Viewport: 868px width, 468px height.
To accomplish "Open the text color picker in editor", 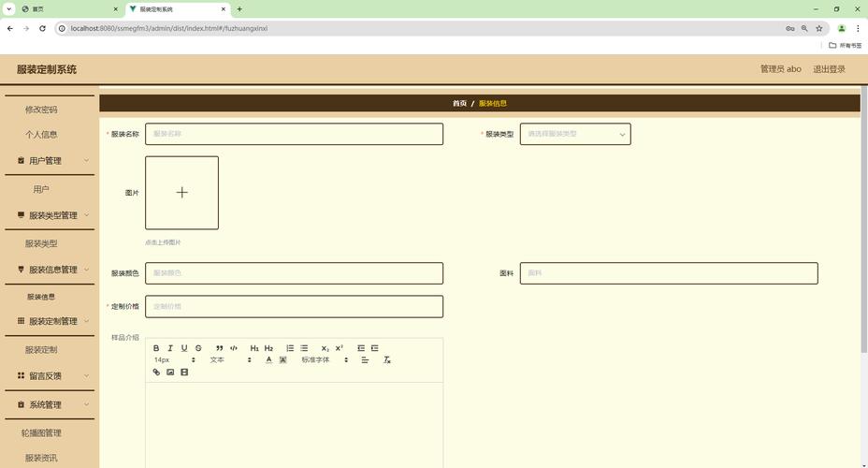I will click(269, 360).
